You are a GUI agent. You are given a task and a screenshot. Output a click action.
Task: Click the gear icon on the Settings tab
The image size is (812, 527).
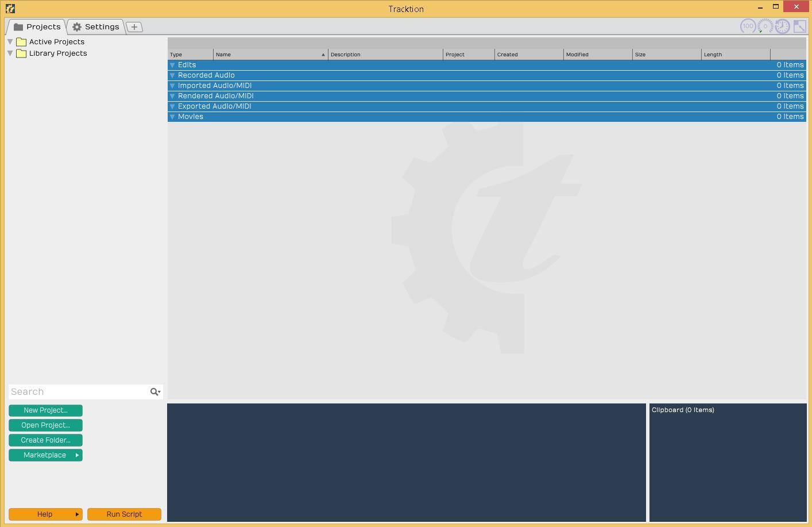[x=77, y=26]
